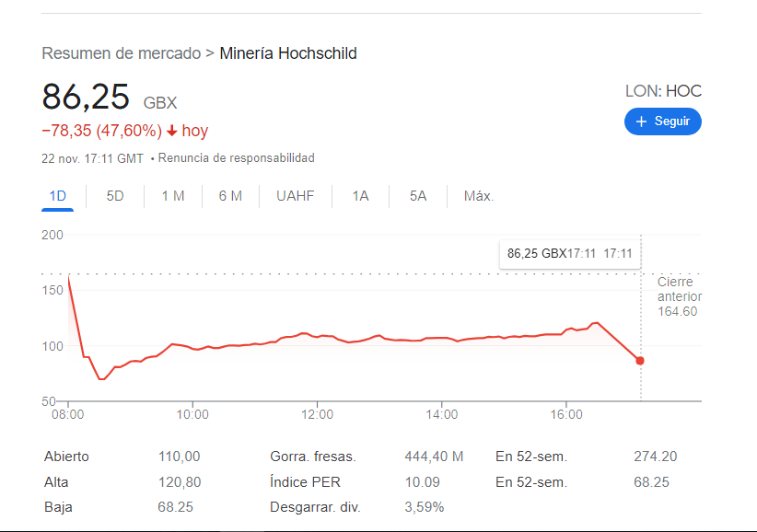
Task: Open Renuncia de responsabilidad disclaimer
Action: pyautogui.click(x=237, y=158)
